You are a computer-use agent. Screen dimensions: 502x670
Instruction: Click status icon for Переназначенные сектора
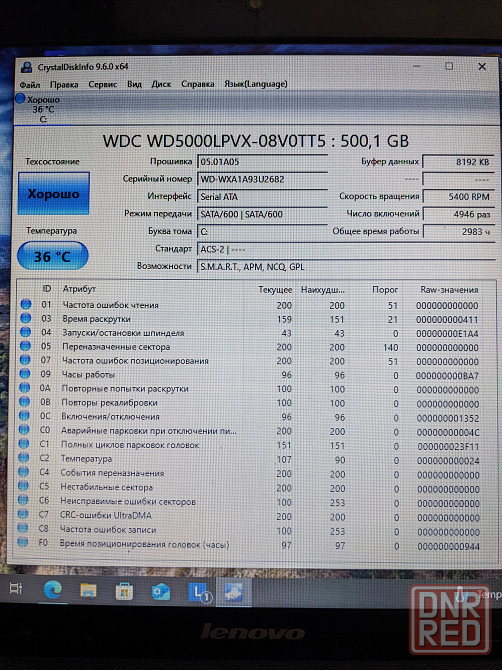25,346
